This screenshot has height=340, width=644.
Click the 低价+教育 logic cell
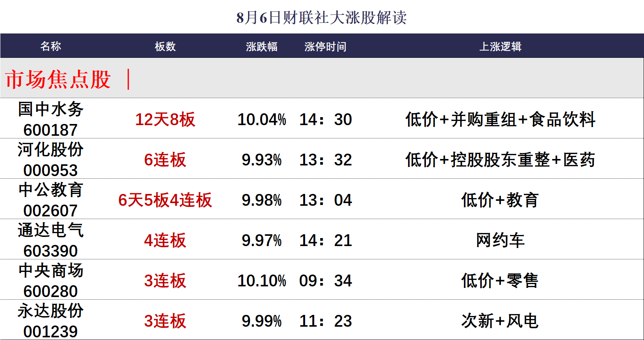tap(500, 200)
